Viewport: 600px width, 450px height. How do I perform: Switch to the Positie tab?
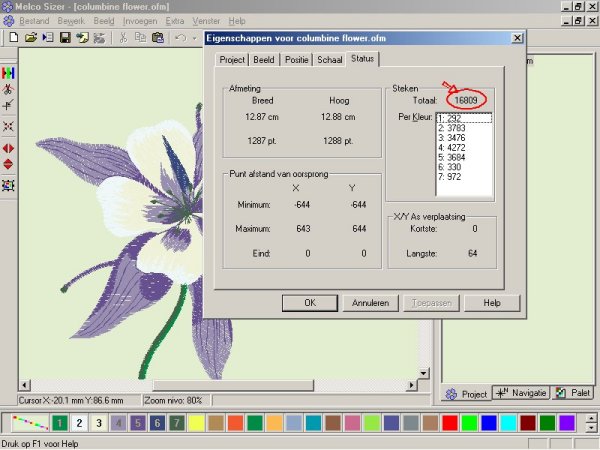(x=297, y=60)
